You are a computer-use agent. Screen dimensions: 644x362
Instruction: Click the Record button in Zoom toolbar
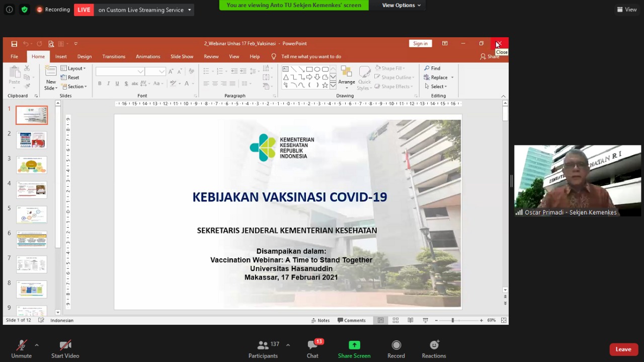[x=396, y=349]
